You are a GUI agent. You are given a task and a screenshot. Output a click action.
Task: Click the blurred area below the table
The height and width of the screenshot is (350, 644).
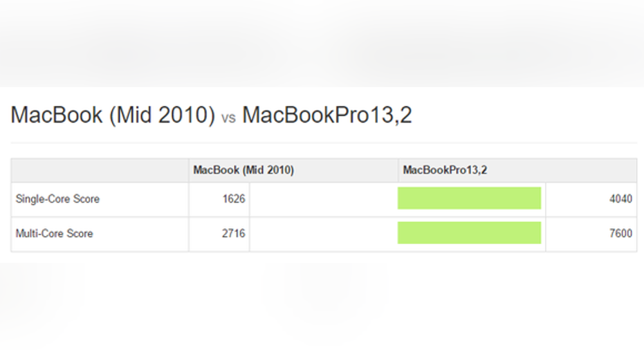point(322,304)
